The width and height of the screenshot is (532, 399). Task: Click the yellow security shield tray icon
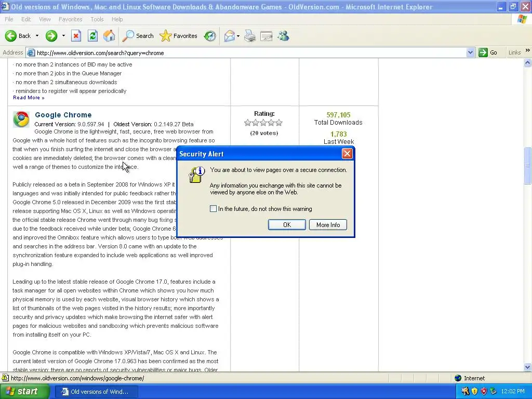(474, 391)
